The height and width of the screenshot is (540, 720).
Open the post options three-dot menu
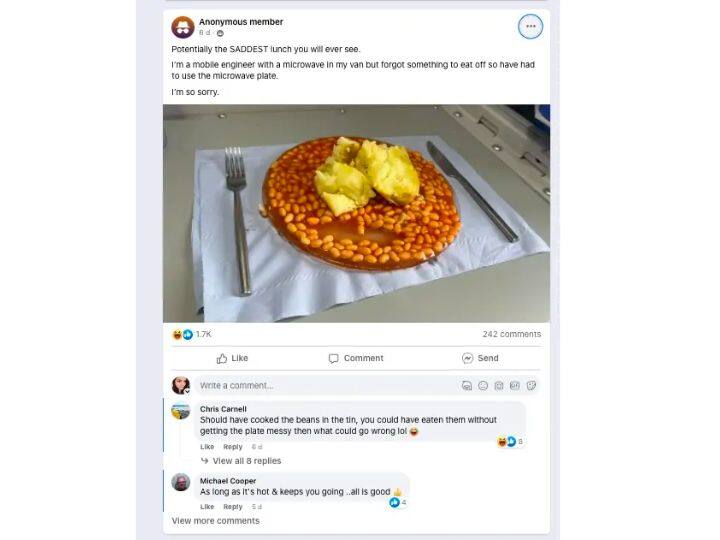(530, 27)
